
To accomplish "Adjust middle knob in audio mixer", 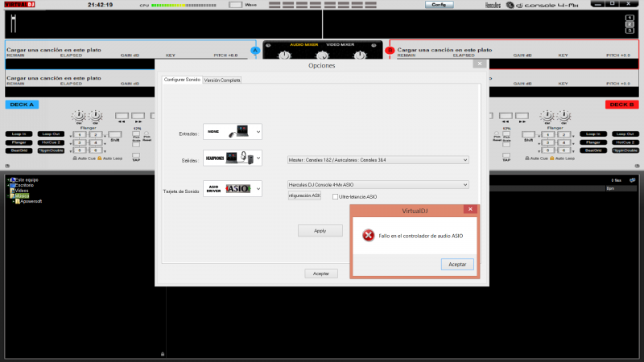I will [323, 55].
